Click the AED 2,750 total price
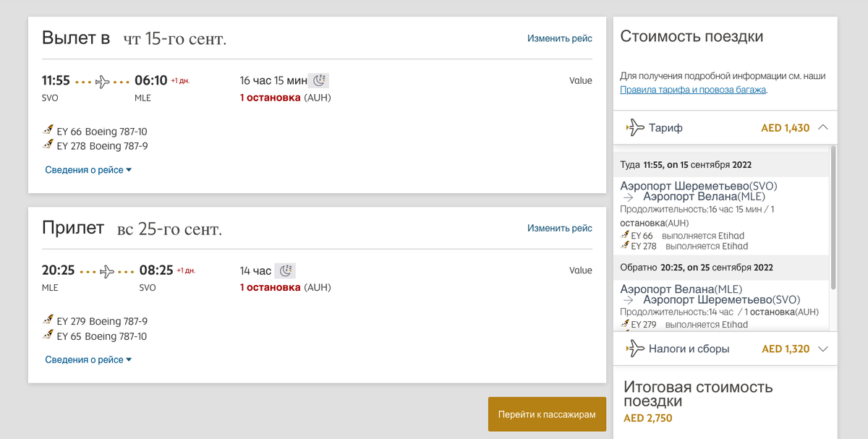The height and width of the screenshot is (439, 868). coord(647,418)
